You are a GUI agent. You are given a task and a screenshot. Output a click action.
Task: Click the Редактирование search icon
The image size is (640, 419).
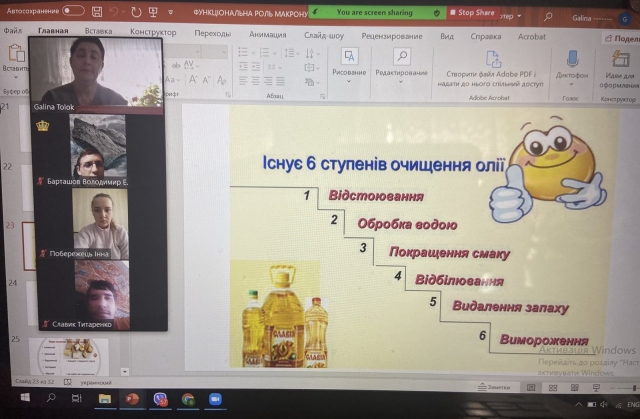tap(402, 58)
